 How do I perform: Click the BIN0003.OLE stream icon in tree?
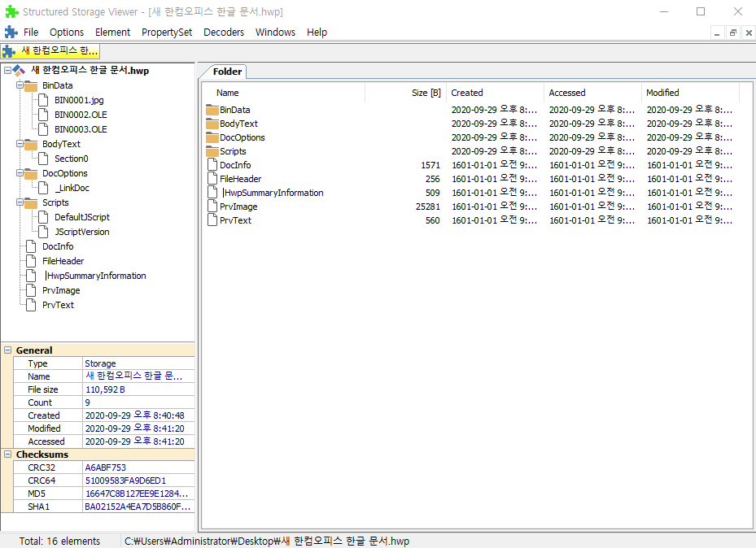(43, 129)
